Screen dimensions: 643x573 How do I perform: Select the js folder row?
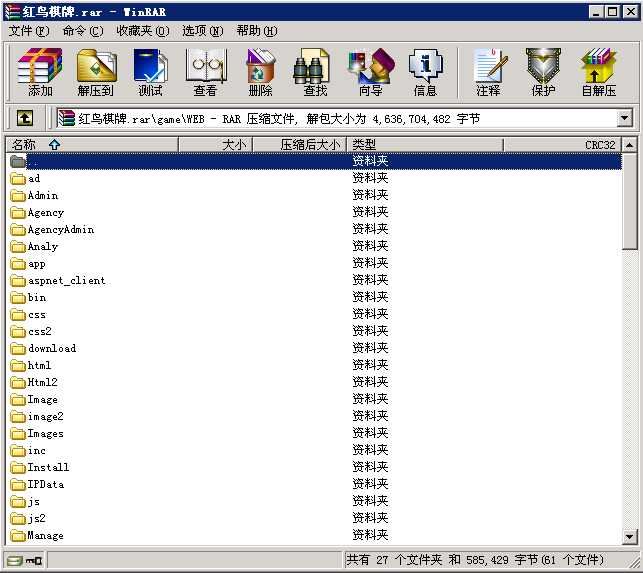pyautogui.click(x=315, y=502)
